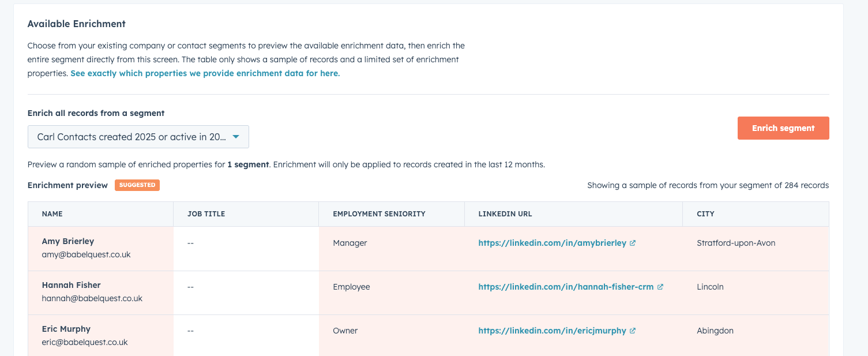Image resolution: width=868 pixels, height=356 pixels.
Task: Click the Abingdon city cell
Action: 756,336
